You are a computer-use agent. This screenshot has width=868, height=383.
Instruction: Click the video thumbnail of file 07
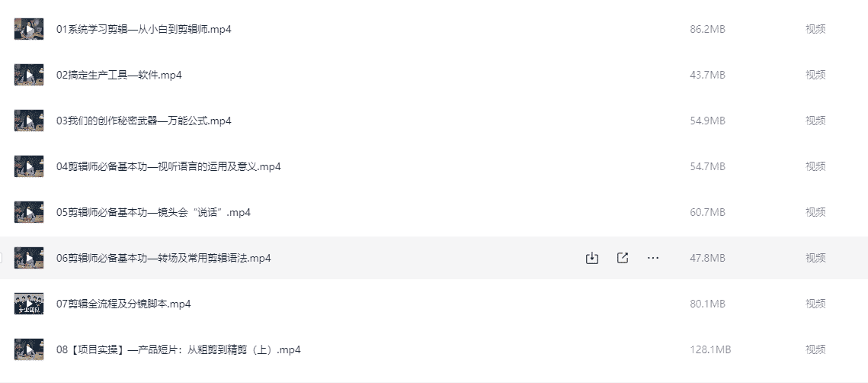[x=29, y=304]
